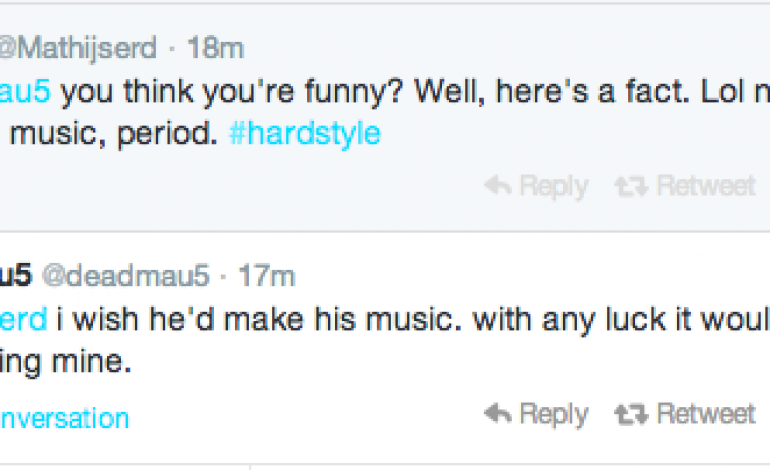Image resolution: width=770 pixels, height=470 pixels.
Task: Click the reply arrow icon on Mathijserd's tweet
Action: pyautogui.click(x=497, y=186)
